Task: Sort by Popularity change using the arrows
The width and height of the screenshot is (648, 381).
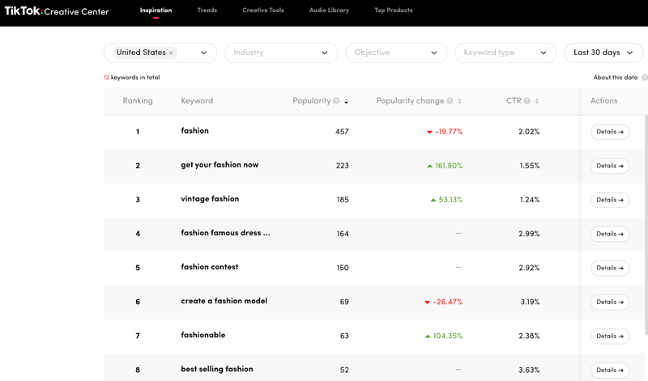Action: (460, 101)
